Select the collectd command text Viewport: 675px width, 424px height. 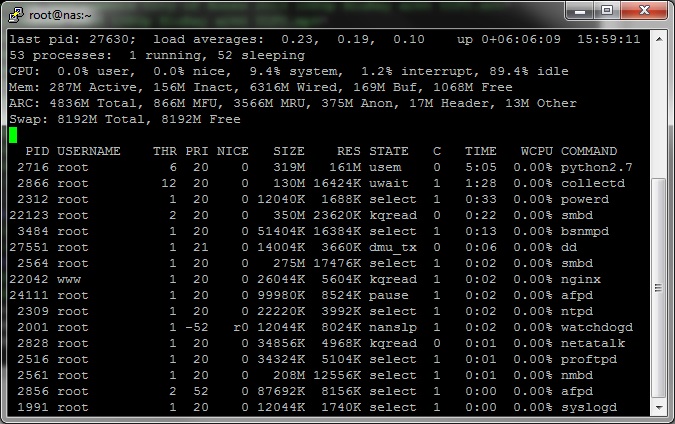click(593, 183)
